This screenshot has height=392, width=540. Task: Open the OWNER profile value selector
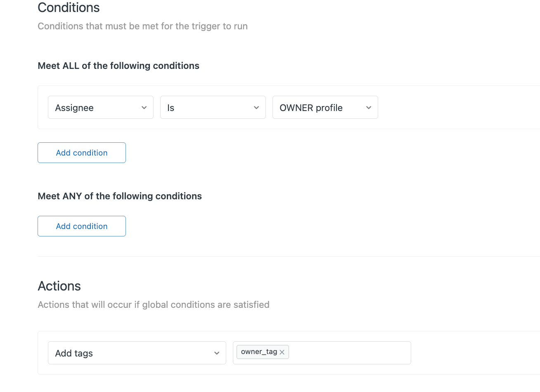319,108
